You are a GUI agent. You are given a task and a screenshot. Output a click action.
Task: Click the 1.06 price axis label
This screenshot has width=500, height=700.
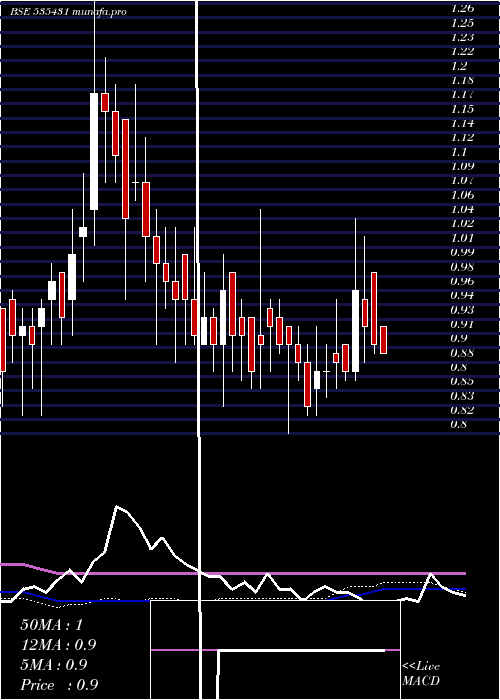[462, 195]
